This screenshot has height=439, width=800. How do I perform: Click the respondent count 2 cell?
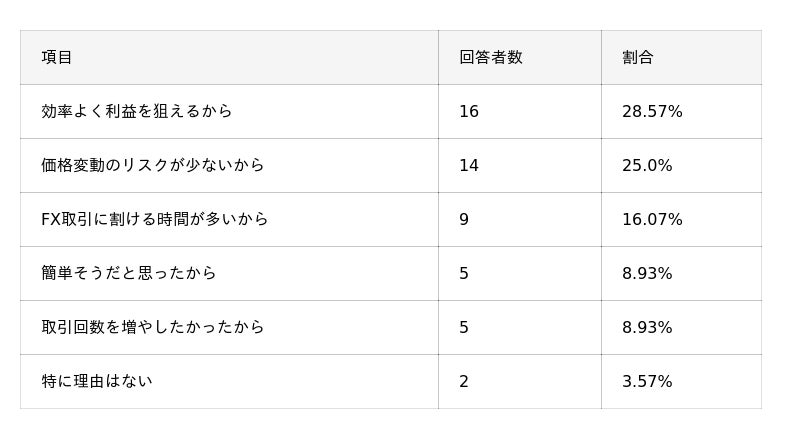click(x=464, y=381)
